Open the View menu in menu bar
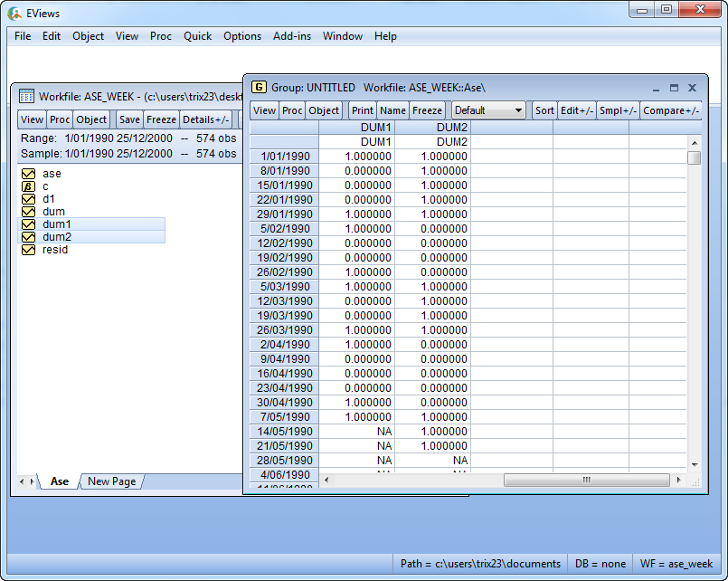 click(127, 36)
